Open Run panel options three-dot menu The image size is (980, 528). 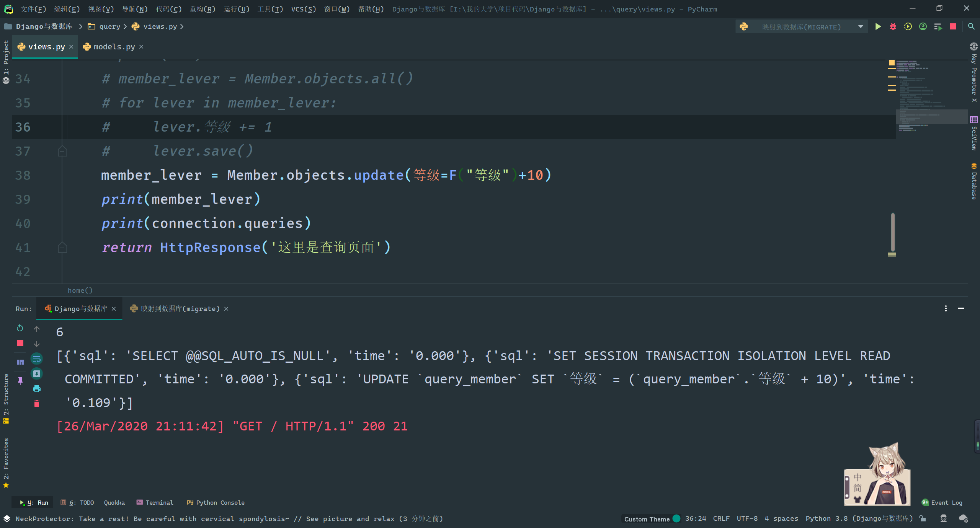click(946, 308)
